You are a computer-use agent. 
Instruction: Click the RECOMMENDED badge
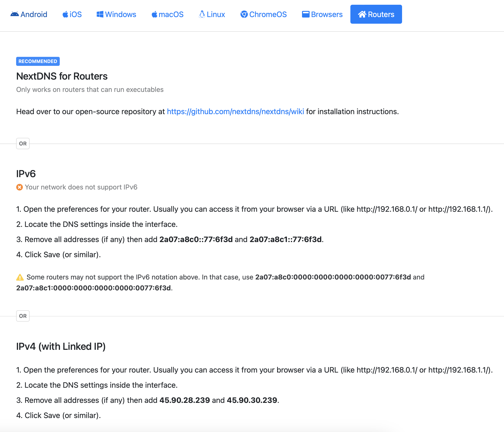click(38, 61)
